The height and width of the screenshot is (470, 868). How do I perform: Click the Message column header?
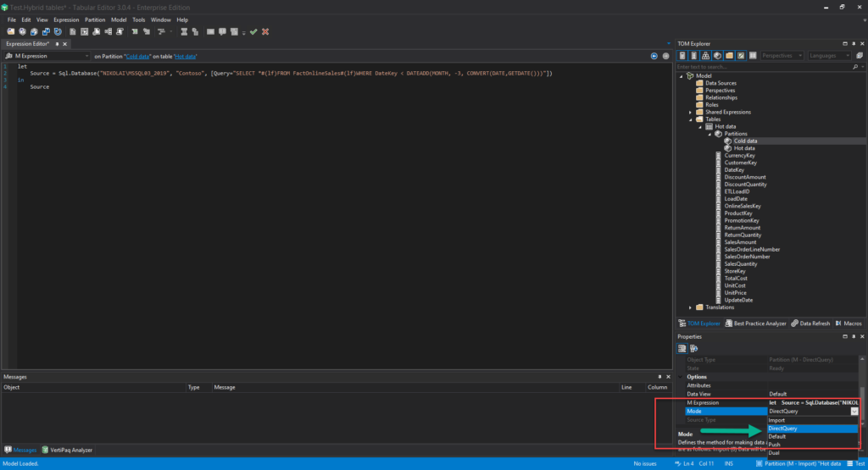click(415, 387)
